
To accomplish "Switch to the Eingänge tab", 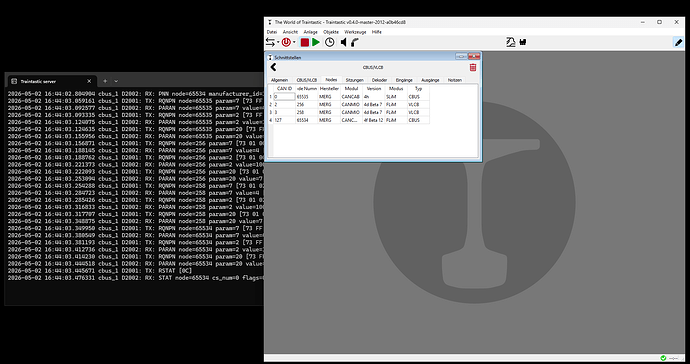I will (x=404, y=80).
